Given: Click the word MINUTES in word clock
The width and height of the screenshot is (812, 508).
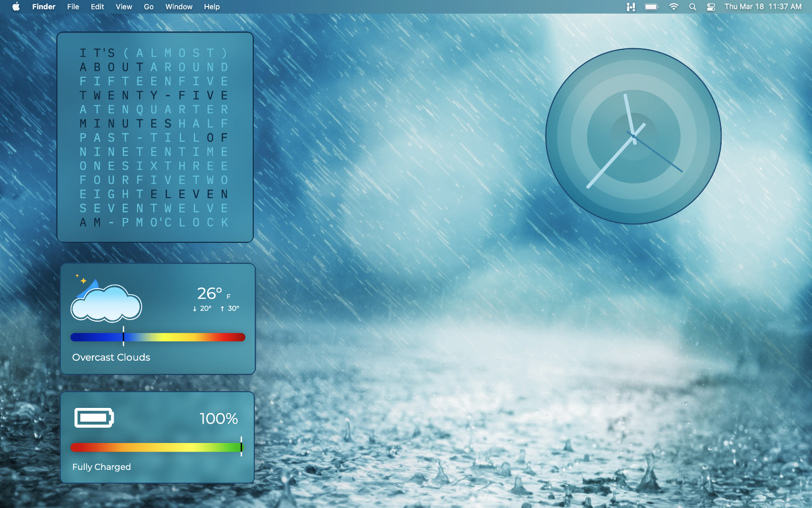Looking at the screenshot, I should tap(126, 123).
